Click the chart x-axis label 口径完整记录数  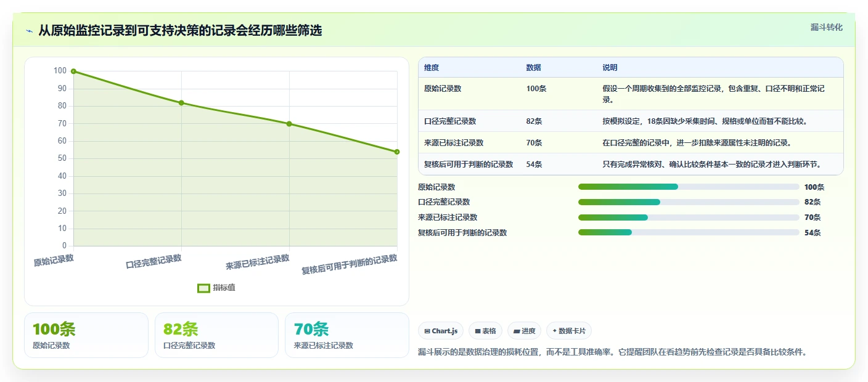[x=154, y=261]
